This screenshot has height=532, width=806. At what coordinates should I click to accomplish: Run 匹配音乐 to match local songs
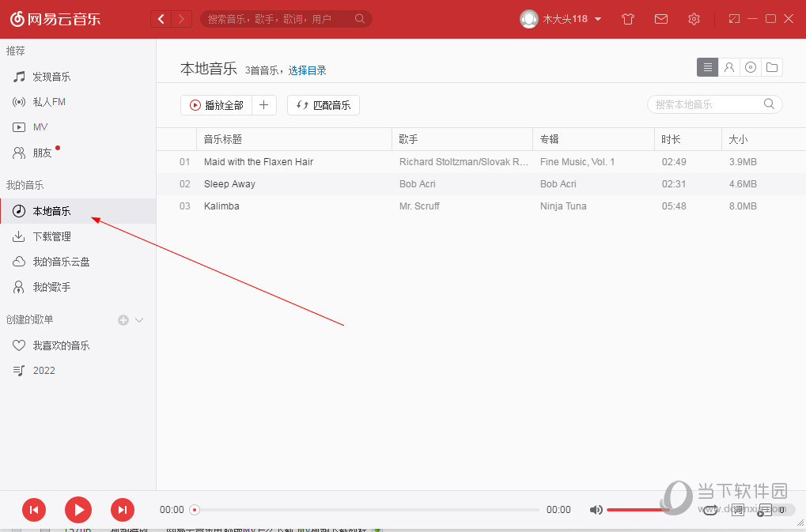click(323, 104)
